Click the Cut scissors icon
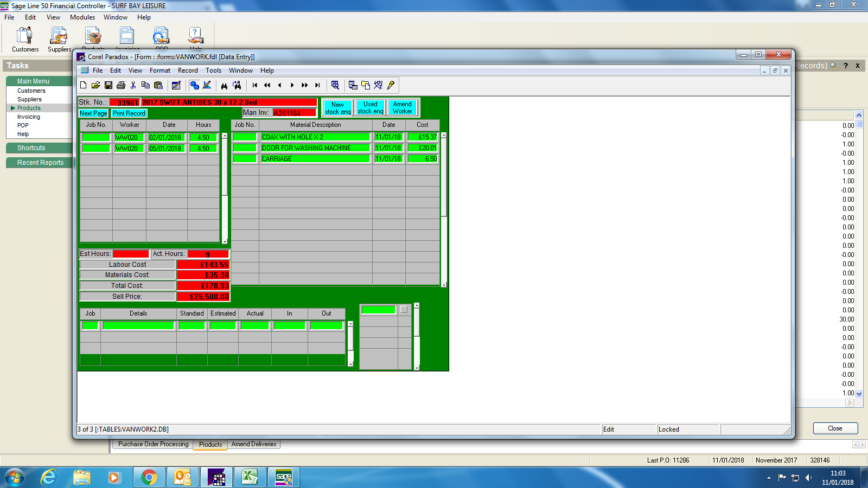Screen dimensions: 868x488 point(133,85)
